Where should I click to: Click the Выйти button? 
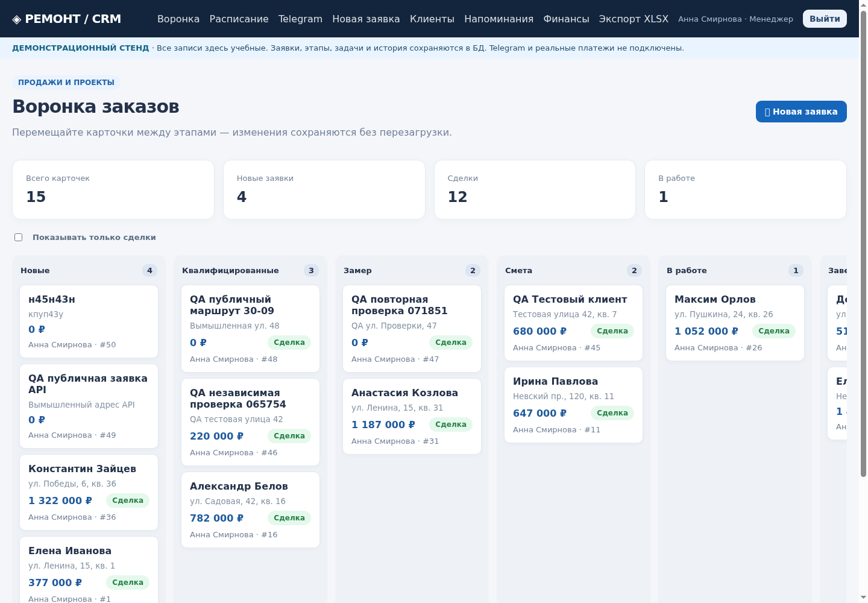click(x=825, y=19)
